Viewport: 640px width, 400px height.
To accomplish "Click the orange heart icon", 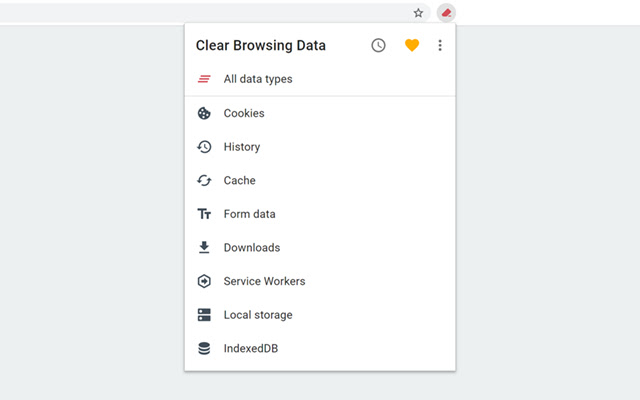I will 411,45.
